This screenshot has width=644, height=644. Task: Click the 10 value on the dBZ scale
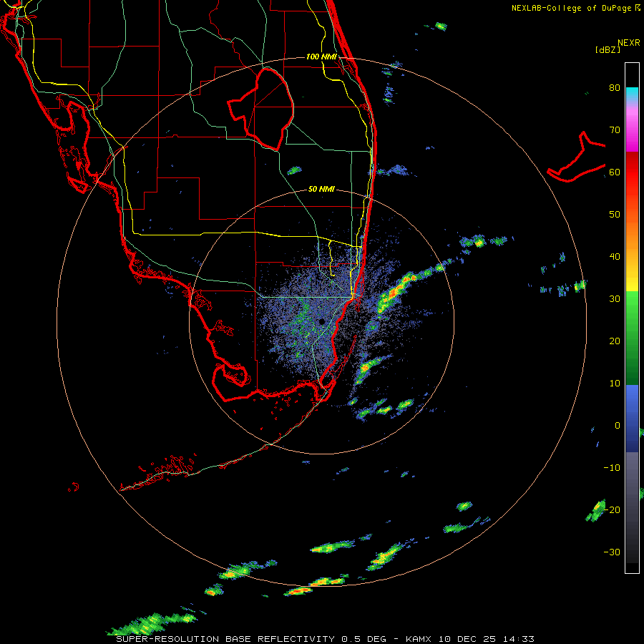pyautogui.click(x=615, y=384)
